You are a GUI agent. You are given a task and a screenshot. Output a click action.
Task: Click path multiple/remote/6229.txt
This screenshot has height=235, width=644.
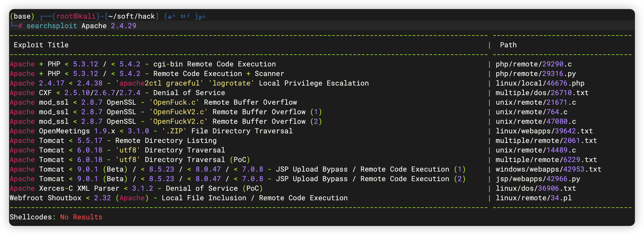(546, 160)
